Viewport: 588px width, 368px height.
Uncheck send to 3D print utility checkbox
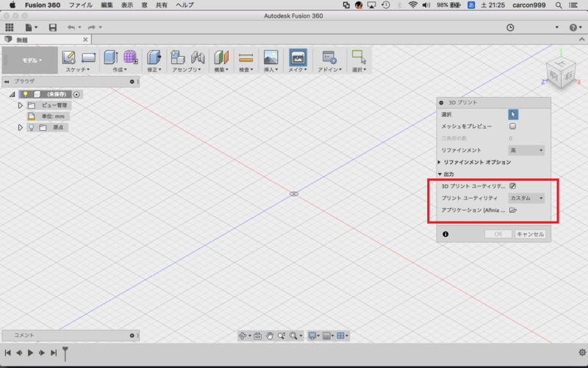click(x=512, y=186)
